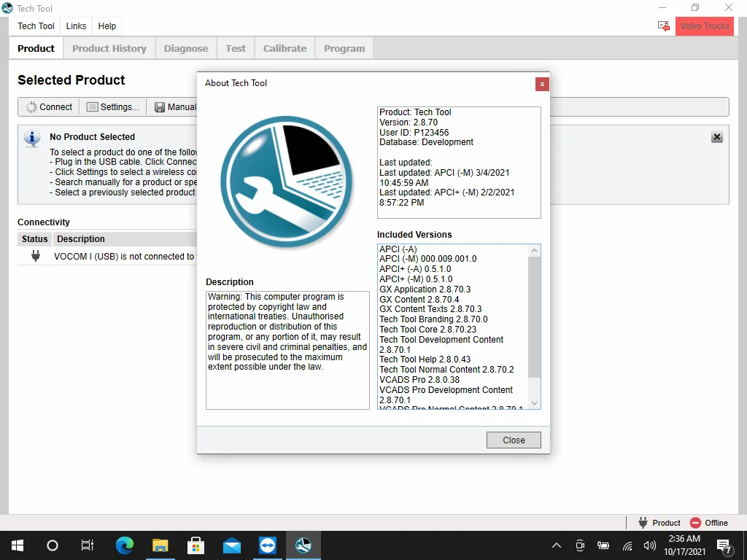This screenshot has width=747, height=560.
Task: Switch to the Diagnose tab
Action: [185, 48]
